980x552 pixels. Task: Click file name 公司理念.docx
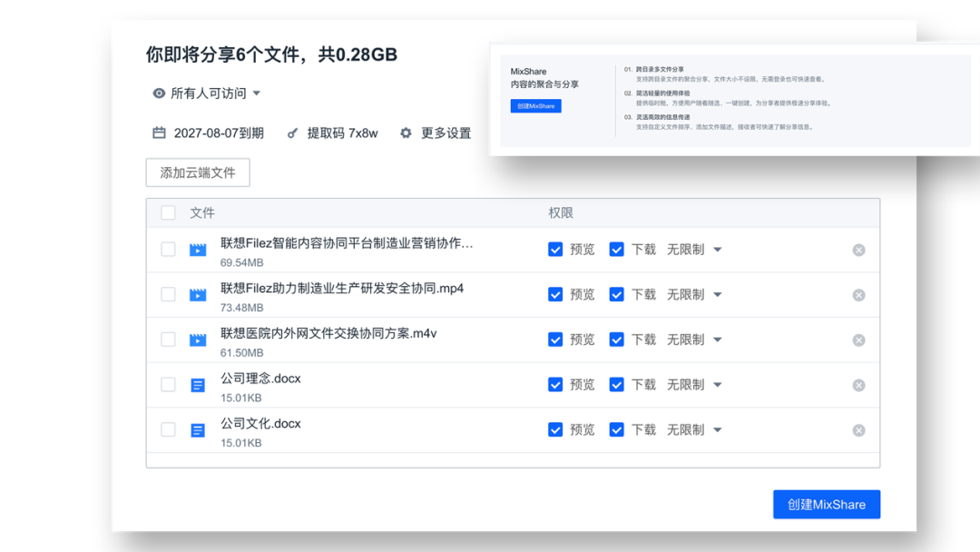[x=260, y=379]
